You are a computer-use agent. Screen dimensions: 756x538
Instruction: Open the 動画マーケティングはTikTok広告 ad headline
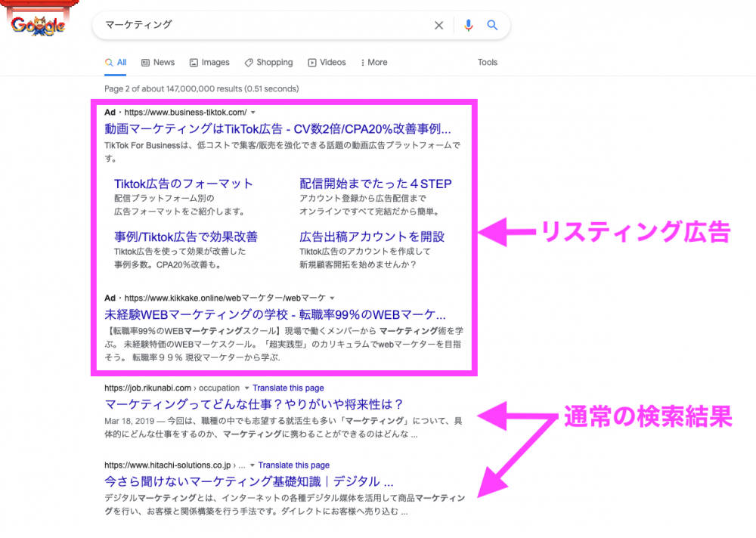point(277,128)
